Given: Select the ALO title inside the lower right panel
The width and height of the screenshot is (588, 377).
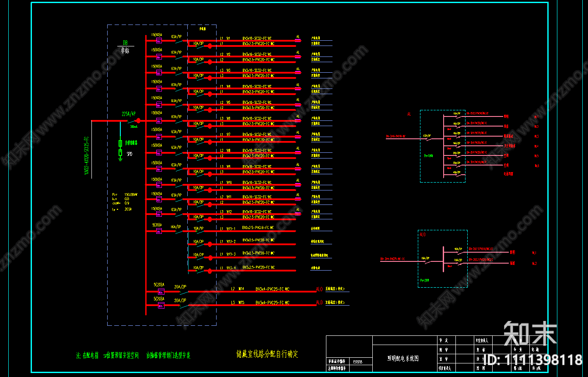Looking at the screenshot, I should (423, 235).
